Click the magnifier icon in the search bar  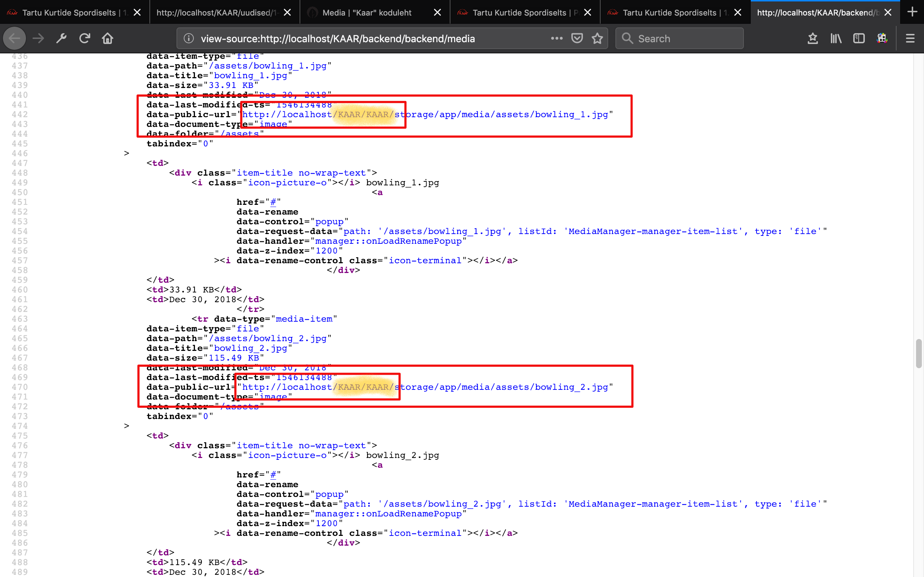point(627,38)
